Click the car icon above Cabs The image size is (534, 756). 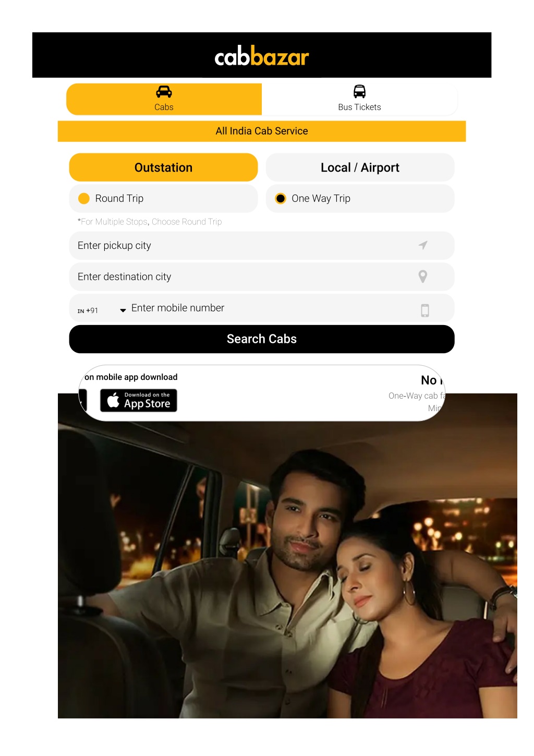click(x=164, y=92)
